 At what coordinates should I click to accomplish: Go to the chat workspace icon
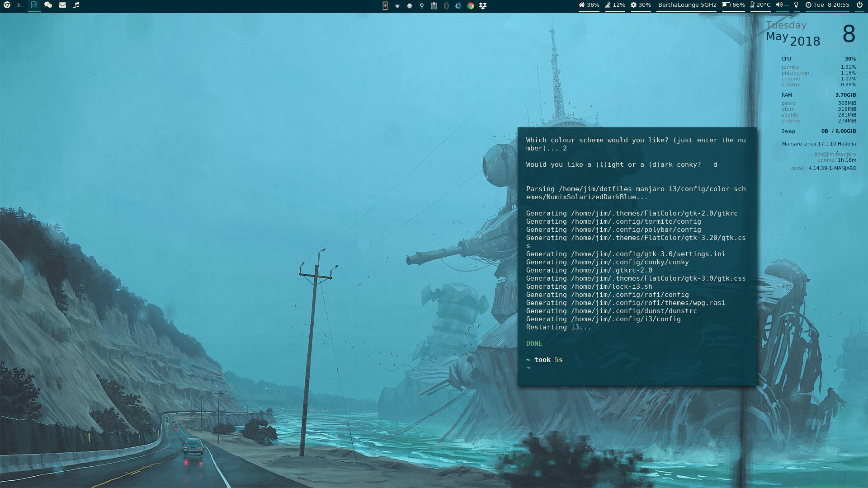tap(48, 5)
